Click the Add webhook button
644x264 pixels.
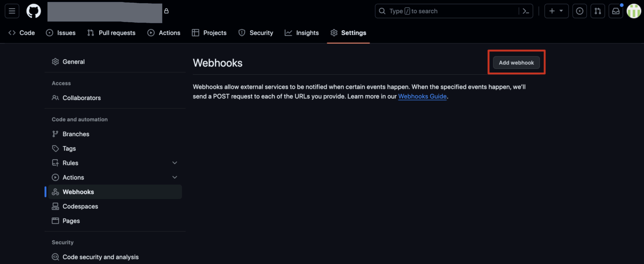(x=516, y=63)
